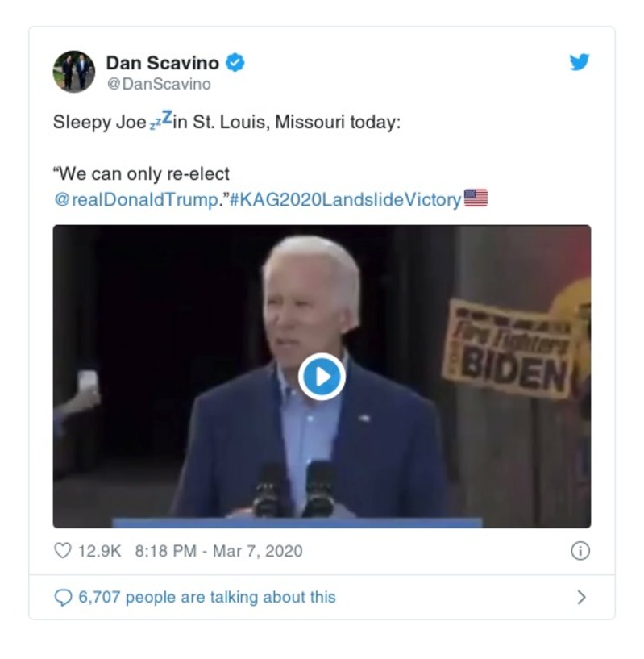Viewport: 644px width, 659px height.
Task: Click the 12.9K likes count
Action: point(99,552)
